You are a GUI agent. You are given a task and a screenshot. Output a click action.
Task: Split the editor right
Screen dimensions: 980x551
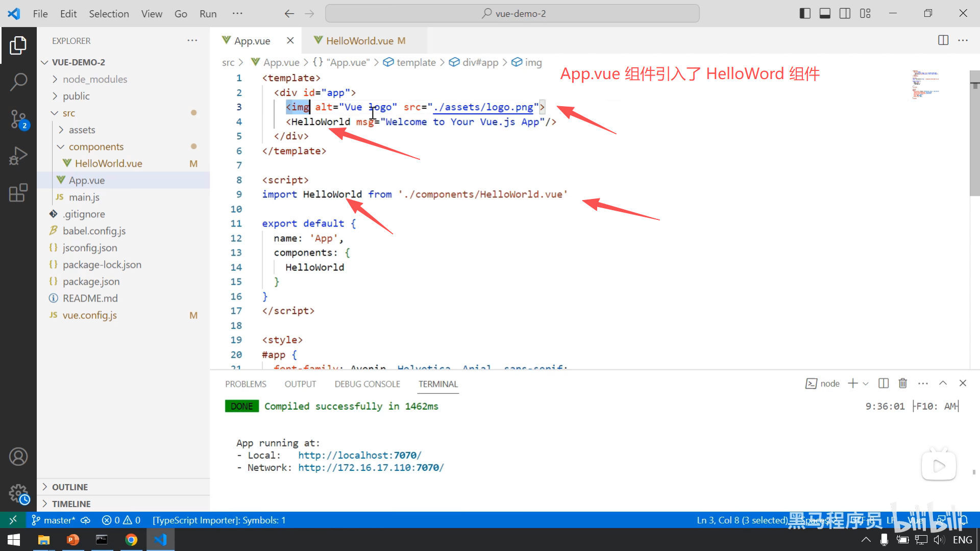pyautogui.click(x=943, y=40)
